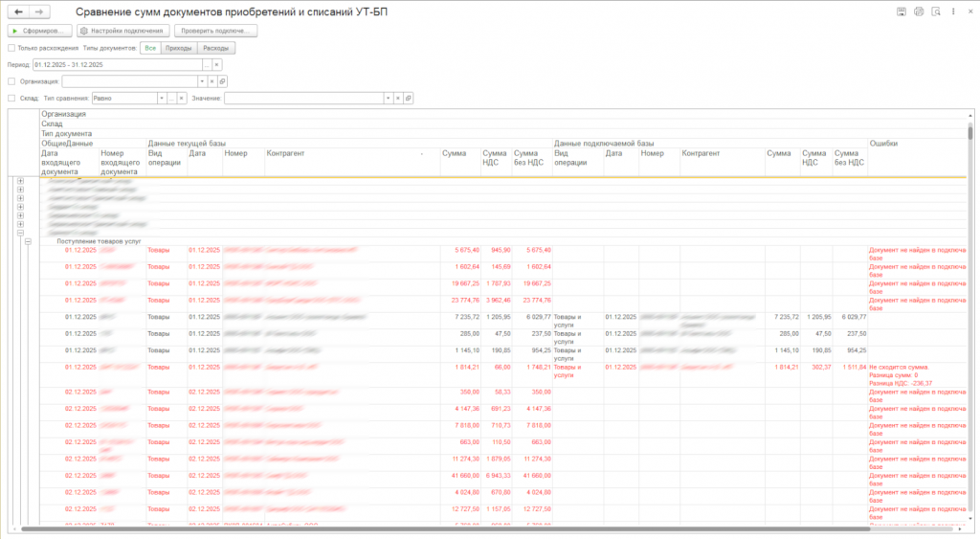The width and height of the screenshot is (980, 539).
Task: Click Сформировать button with green play icon
Action: coord(39,31)
